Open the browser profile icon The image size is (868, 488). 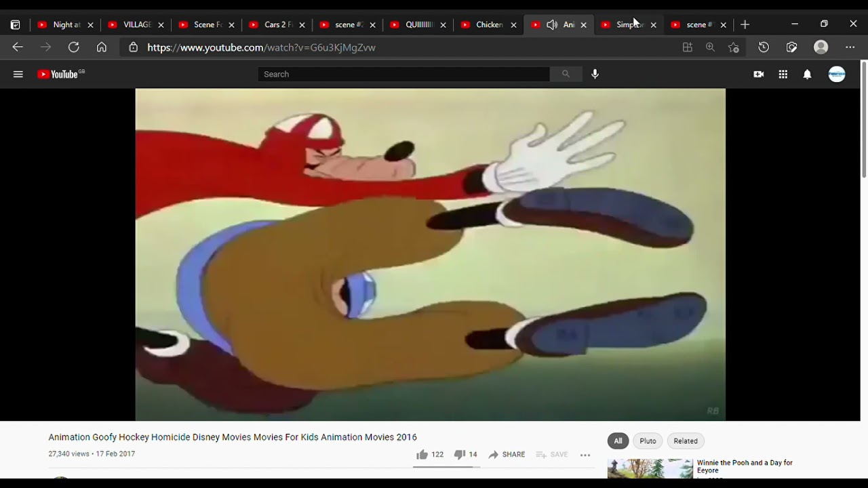[821, 47]
